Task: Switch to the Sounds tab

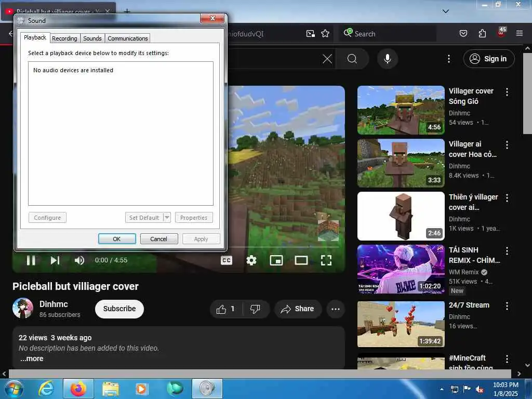Action: 92,38
